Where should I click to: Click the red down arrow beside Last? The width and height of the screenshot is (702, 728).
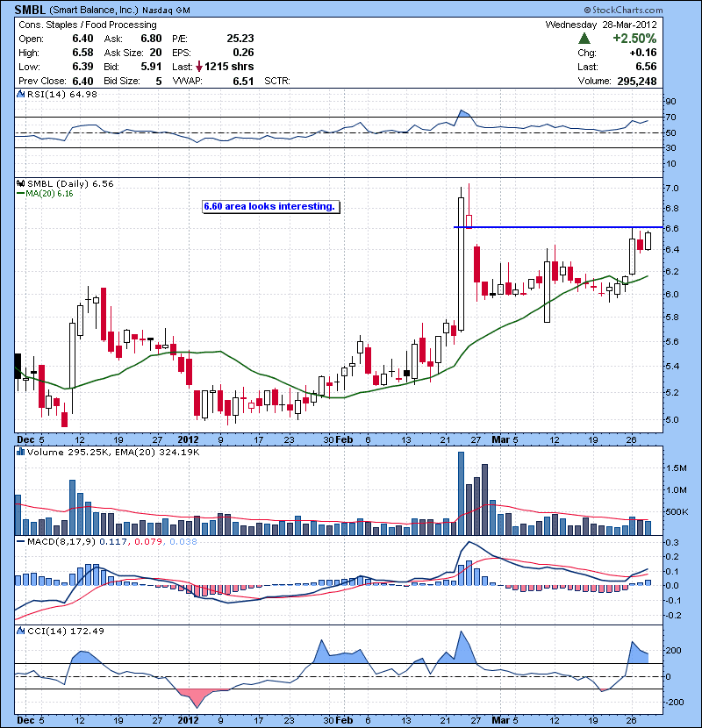(199, 67)
